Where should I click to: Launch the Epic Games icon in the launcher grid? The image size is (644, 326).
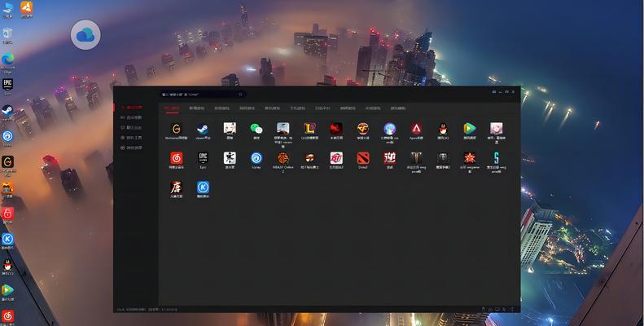coord(203,158)
